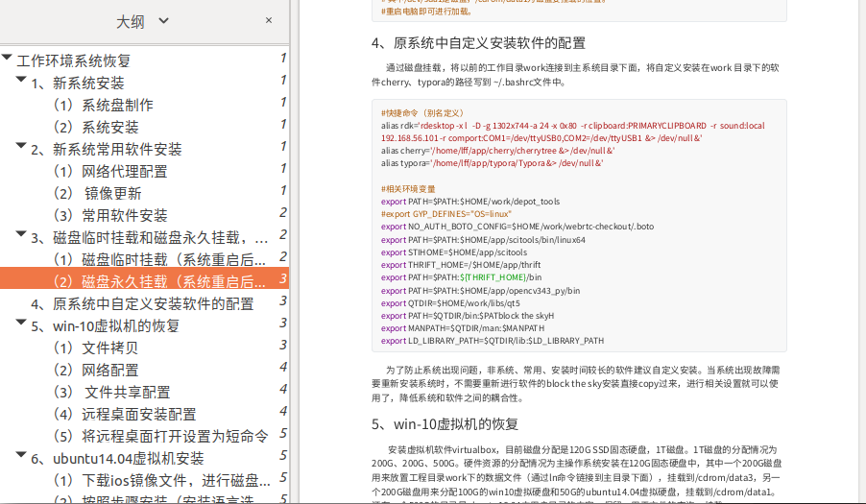This screenshot has width=866, height=504.
Task: Collapse the 3、磁盘临时挂载和磁盘永久挂载 section arrow
Action: click(21, 234)
